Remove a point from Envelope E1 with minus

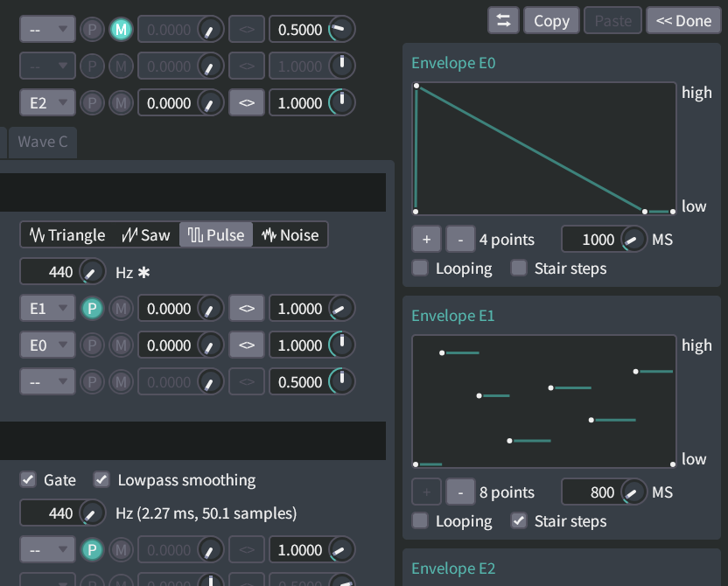click(x=460, y=492)
